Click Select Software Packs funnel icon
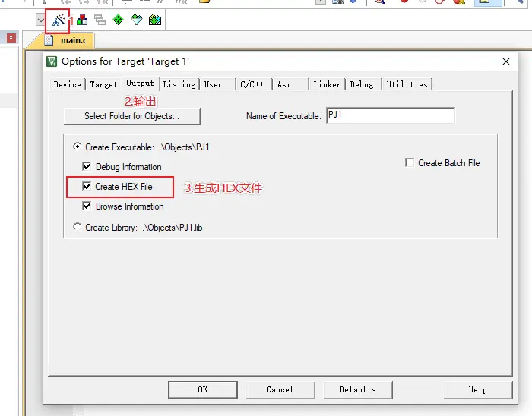Screen dimensions: 532x416 coord(136,20)
